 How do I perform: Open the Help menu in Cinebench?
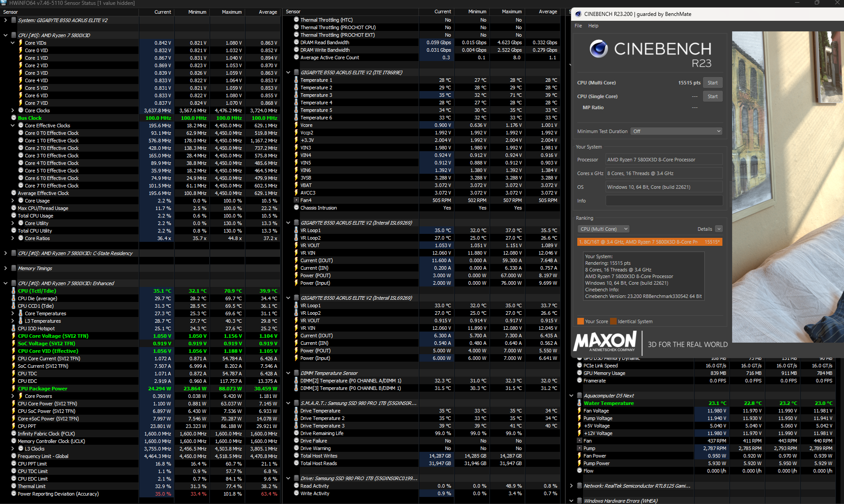pos(593,26)
